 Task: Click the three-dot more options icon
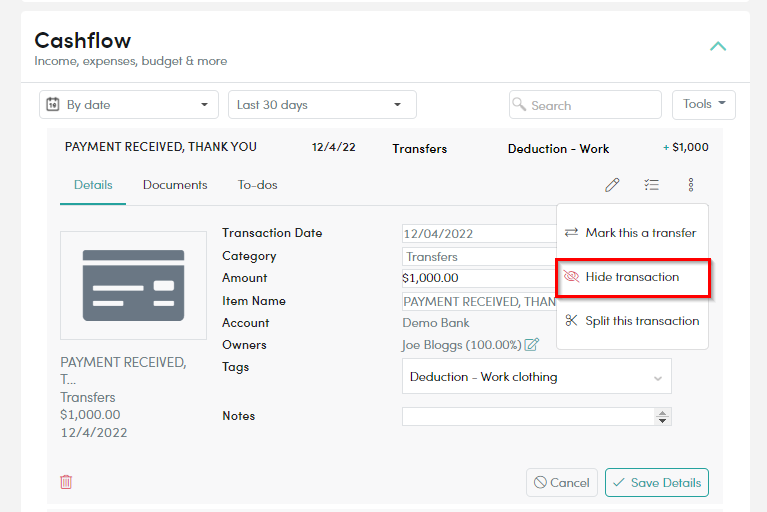(691, 185)
